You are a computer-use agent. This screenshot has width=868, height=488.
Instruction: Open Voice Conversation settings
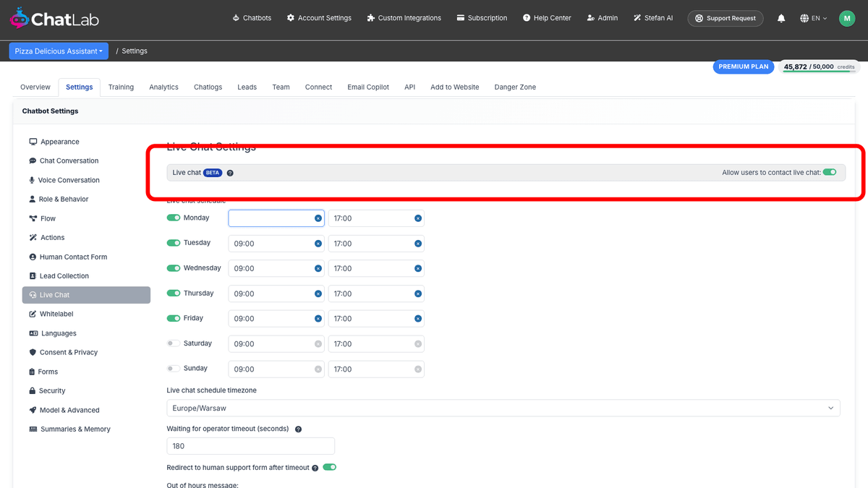[64, 180]
